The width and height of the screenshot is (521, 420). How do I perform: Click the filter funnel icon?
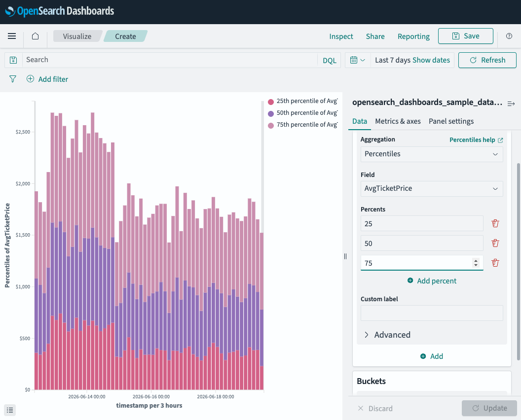[13, 79]
